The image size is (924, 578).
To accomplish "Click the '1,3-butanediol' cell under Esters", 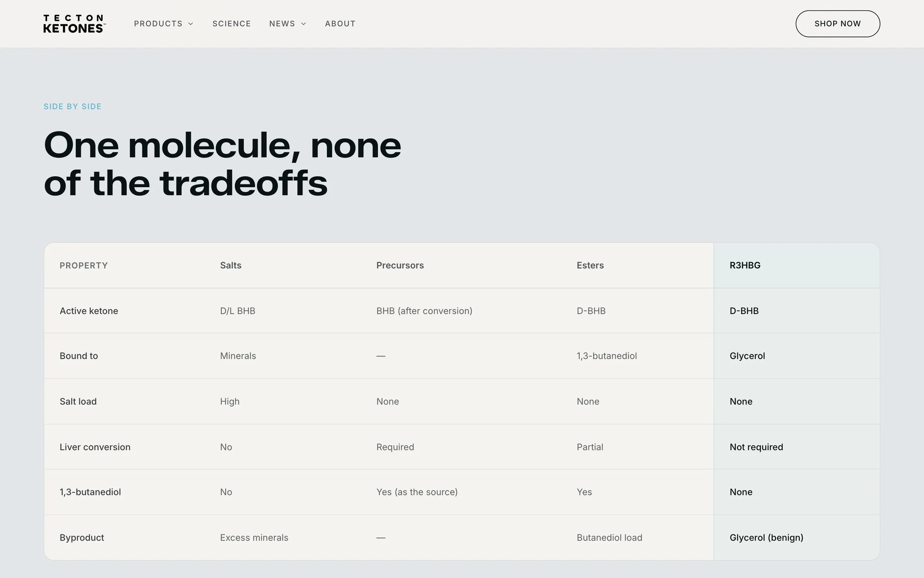I will pyautogui.click(x=607, y=356).
